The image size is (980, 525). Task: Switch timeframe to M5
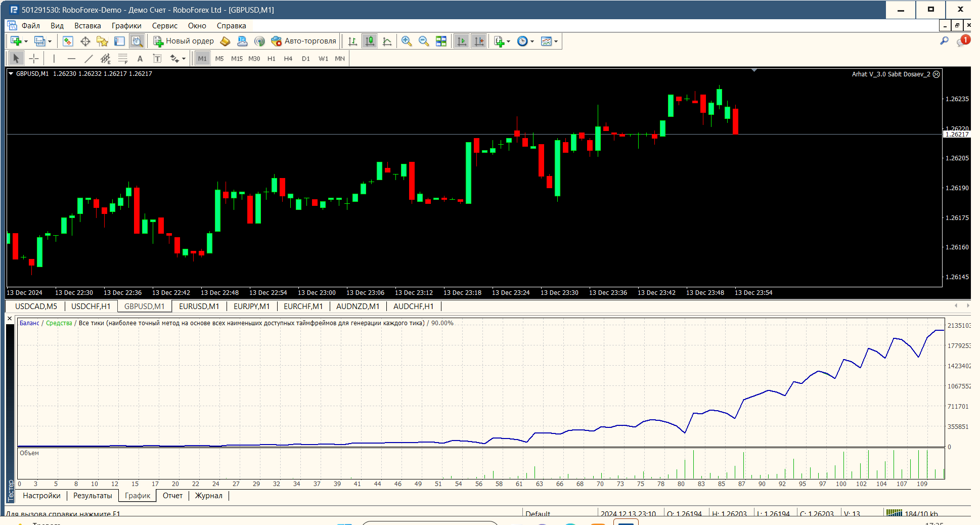[x=219, y=59]
